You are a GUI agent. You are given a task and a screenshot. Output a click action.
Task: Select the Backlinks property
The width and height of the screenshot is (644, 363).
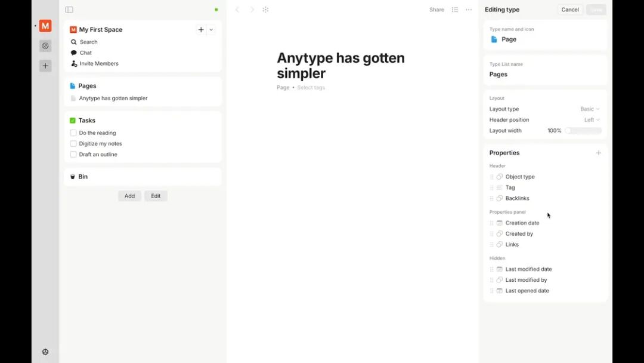(517, 198)
